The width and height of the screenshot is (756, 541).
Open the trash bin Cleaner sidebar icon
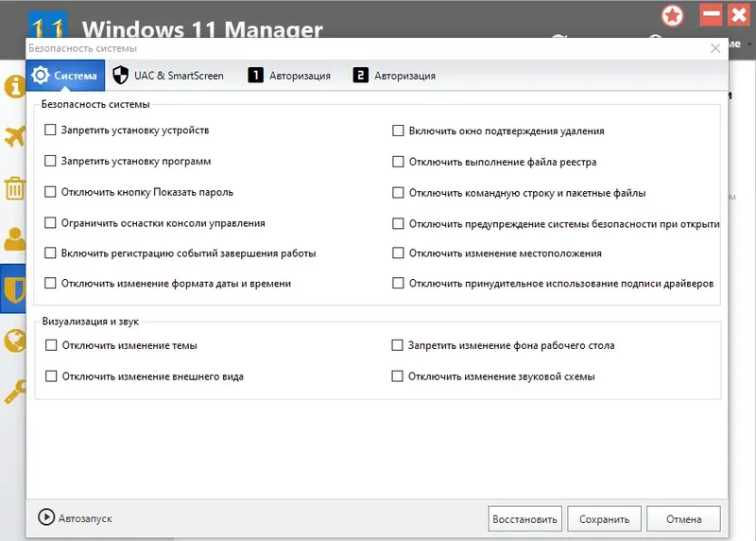coord(13,188)
